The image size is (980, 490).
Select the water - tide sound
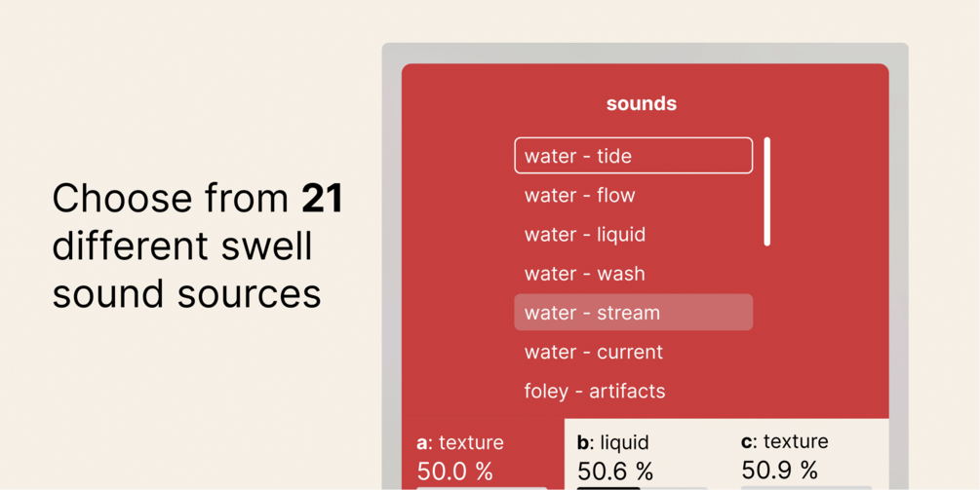633,156
